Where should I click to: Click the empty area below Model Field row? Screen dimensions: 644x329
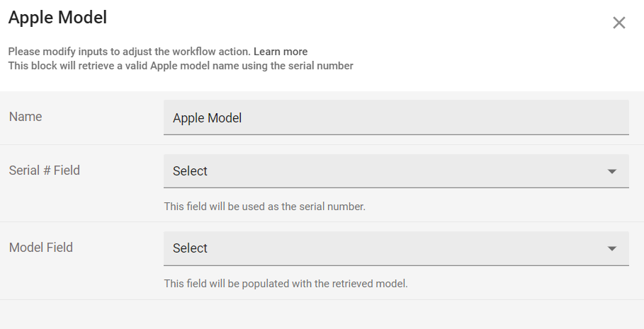tap(322, 314)
